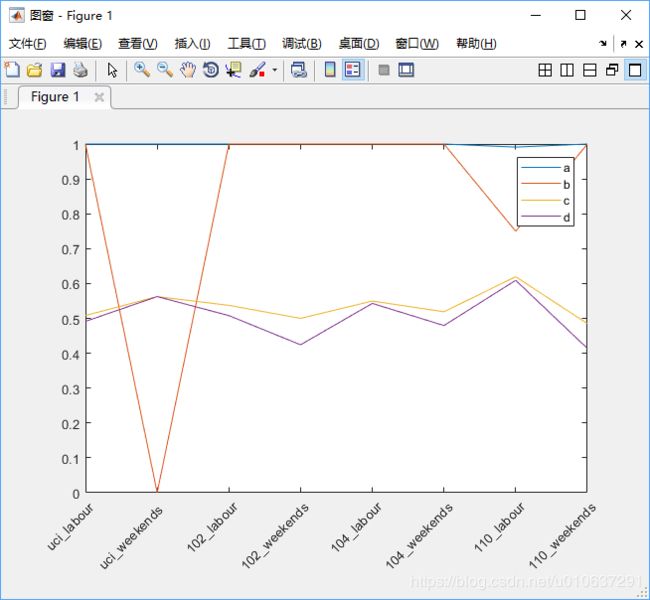Screen dimensions: 650x600
Task: Select the Edit Plot arrow tool
Action: (112, 70)
